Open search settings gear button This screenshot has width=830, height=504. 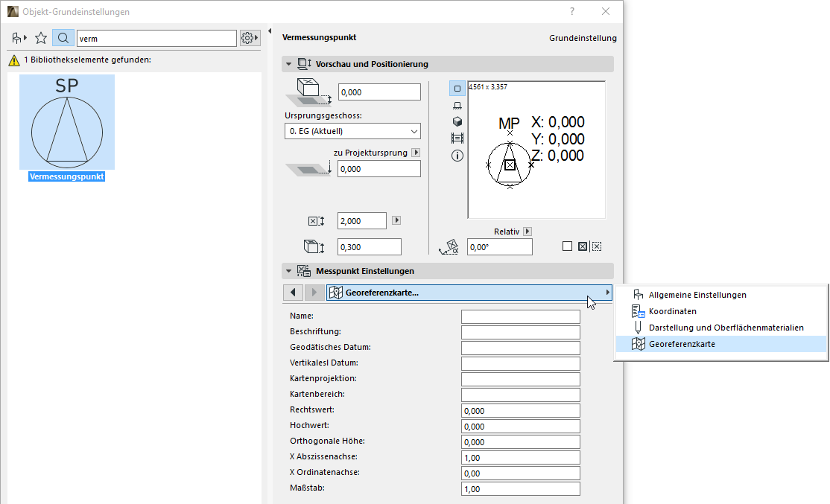click(250, 38)
